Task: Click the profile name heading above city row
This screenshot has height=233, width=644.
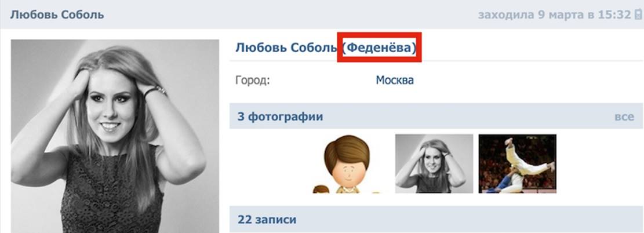Action: tap(326, 48)
